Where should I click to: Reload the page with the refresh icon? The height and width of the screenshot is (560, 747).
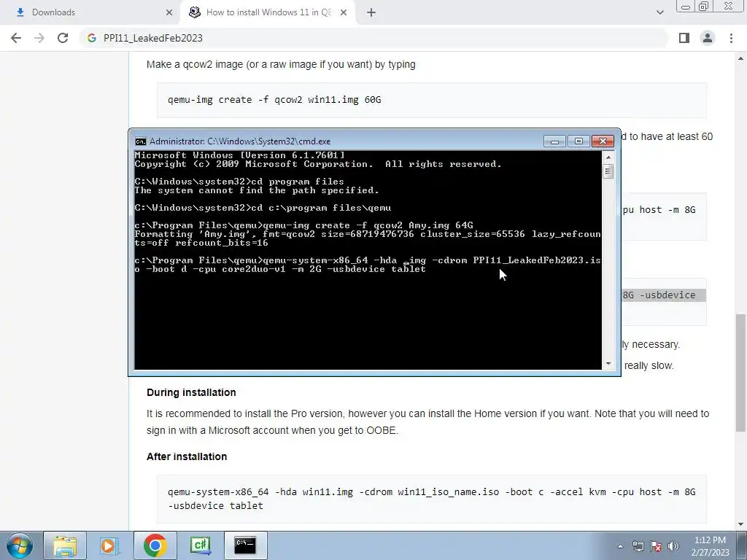click(63, 38)
